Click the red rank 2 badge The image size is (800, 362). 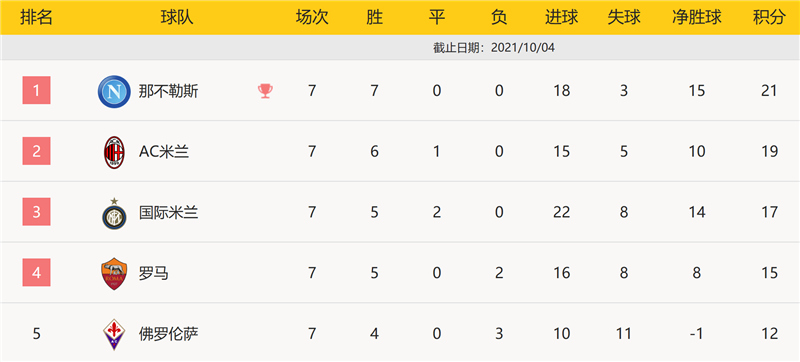click(x=36, y=151)
